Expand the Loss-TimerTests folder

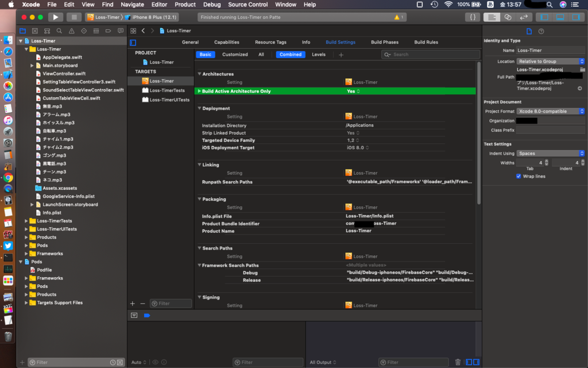point(26,221)
